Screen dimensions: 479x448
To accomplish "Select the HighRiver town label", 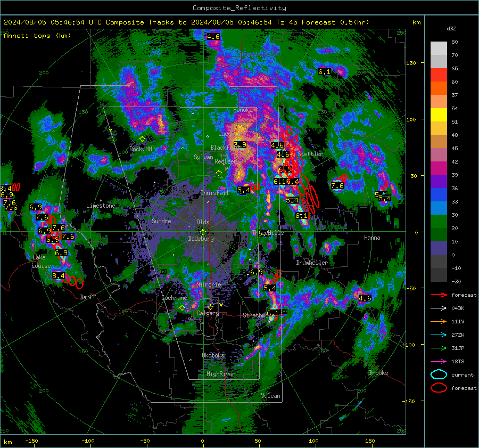I will click(221, 374).
